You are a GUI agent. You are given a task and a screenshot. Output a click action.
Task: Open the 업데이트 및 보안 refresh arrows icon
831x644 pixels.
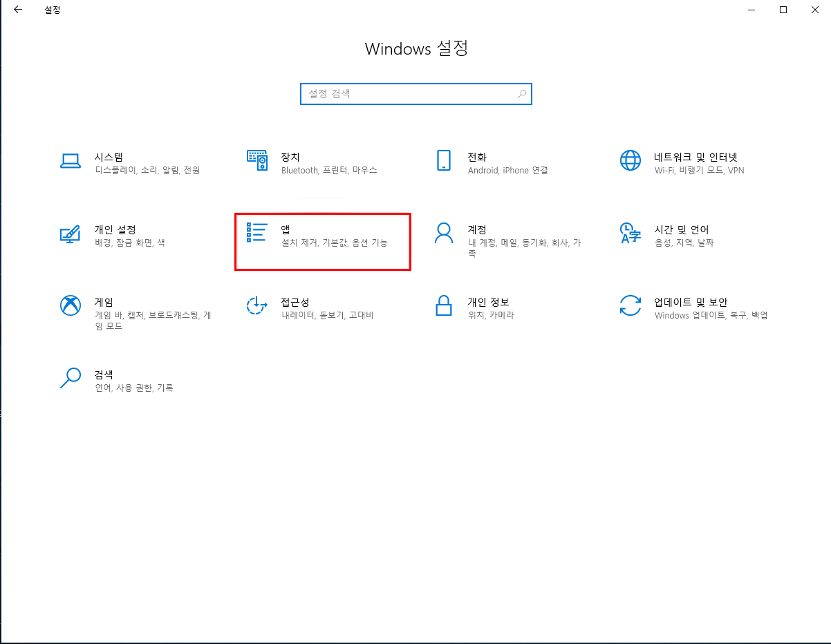(630, 305)
